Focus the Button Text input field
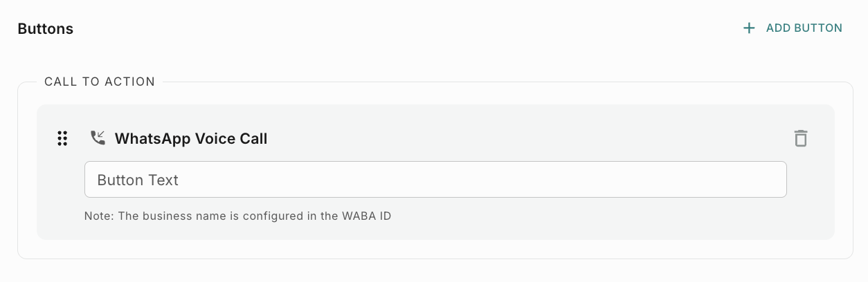868x282 pixels. (435, 180)
